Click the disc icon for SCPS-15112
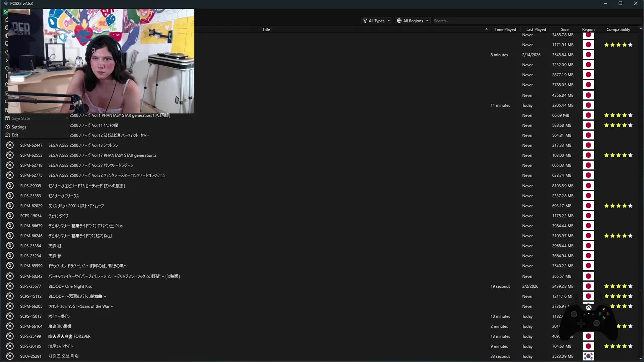This screenshot has width=644, height=362. point(10,296)
